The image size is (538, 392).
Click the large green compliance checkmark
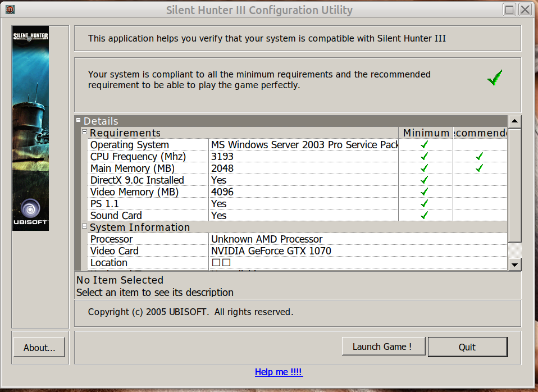495,78
